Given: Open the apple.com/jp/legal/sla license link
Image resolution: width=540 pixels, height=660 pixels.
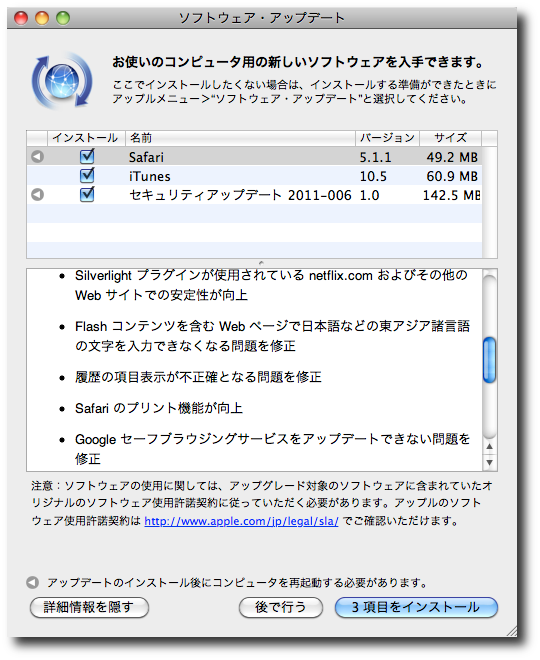Looking at the screenshot, I should point(241,521).
